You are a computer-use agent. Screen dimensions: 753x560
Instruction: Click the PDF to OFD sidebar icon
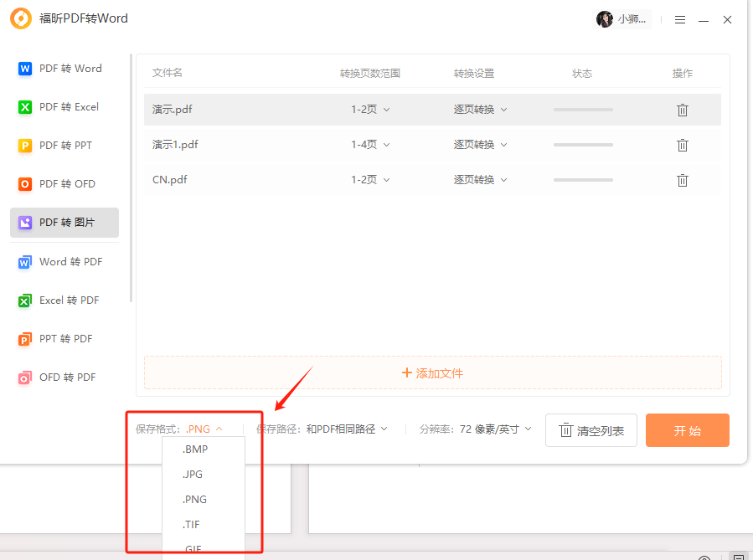point(25,184)
